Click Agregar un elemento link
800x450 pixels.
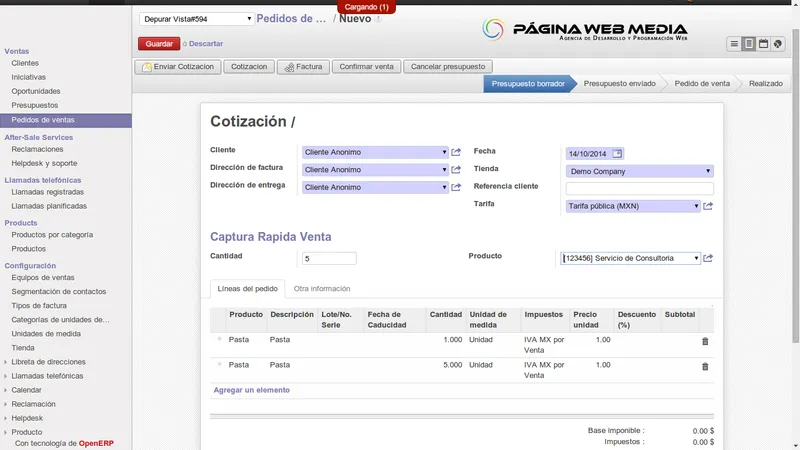[252, 390]
